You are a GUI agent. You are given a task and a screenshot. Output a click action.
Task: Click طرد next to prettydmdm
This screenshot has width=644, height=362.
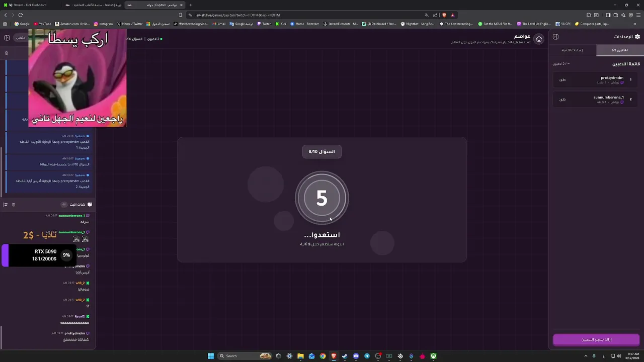tap(562, 79)
